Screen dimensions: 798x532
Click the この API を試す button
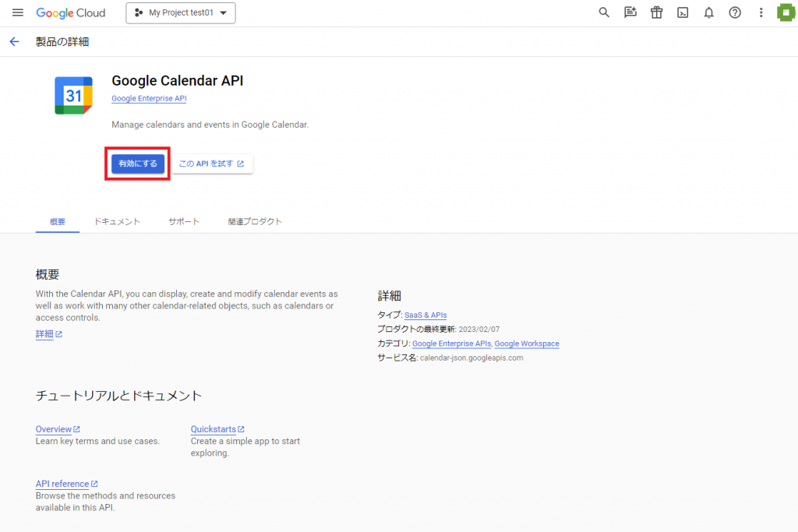point(212,164)
